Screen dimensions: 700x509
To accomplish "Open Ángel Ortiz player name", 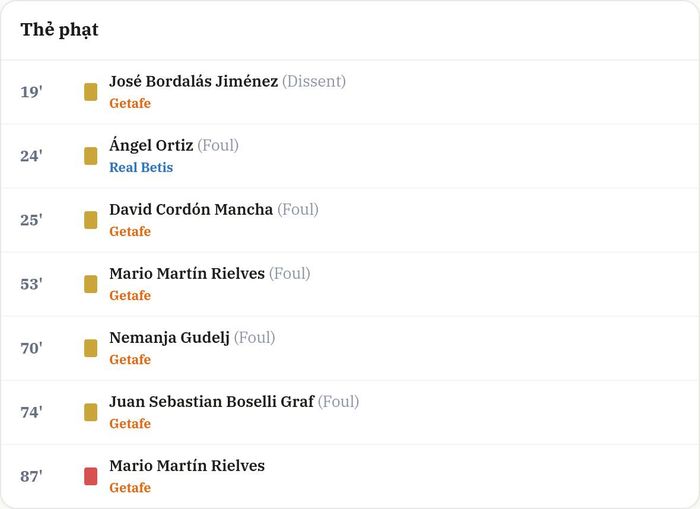I will coord(151,145).
